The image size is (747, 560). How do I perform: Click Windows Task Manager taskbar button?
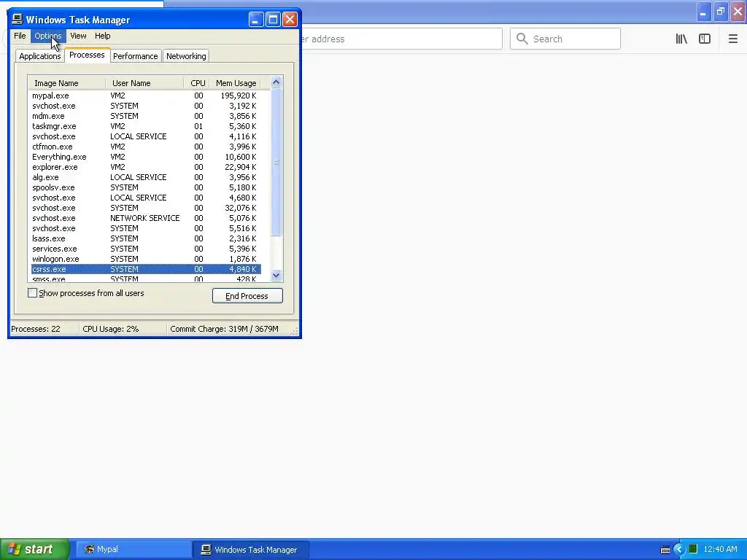[251, 549]
